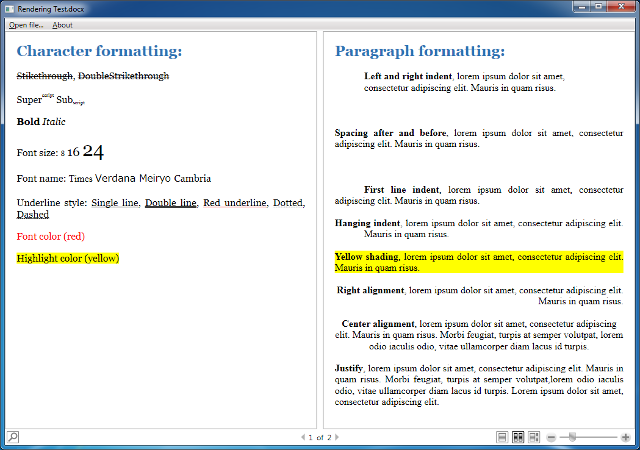640x450 pixels.
Task: Click the zoom slider thumb
Action: [572, 437]
